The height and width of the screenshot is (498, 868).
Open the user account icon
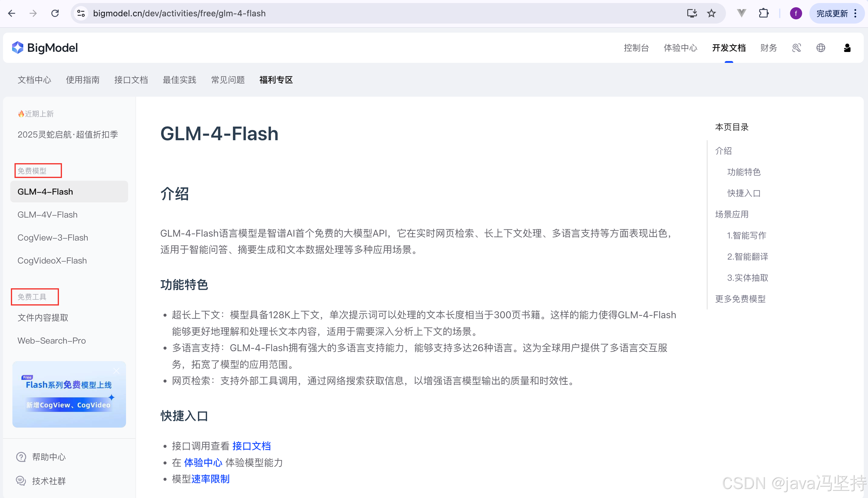[x=847, y=48]
